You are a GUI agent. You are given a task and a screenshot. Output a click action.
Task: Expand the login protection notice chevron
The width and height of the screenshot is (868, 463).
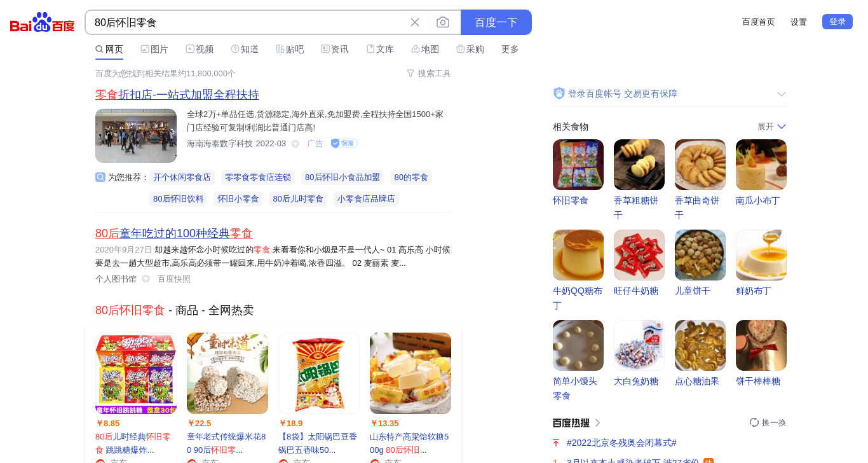point(782,94)
